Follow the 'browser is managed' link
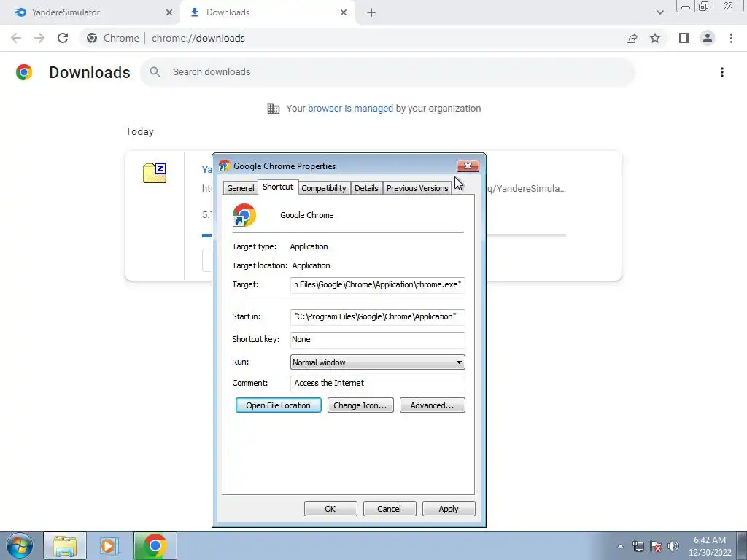 [350, 109]
